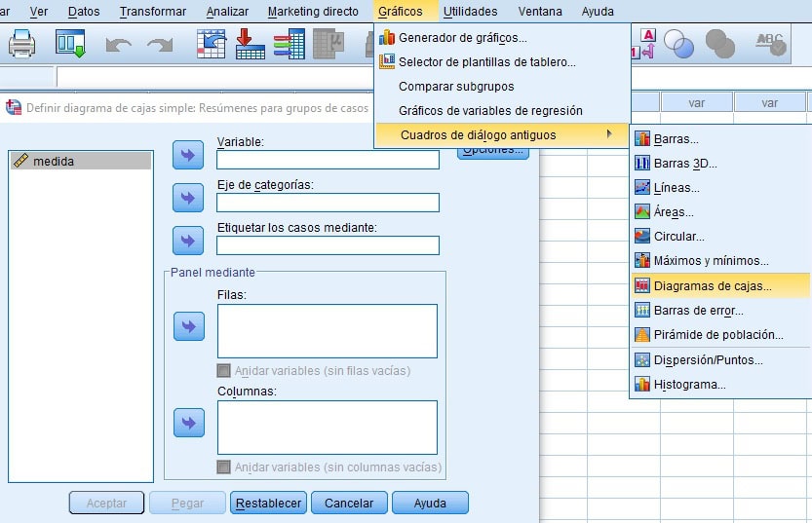This screenshot has height=523, width=812.
Task: Select Máximos y mínimos... option
Action: [x=721, y=261]
